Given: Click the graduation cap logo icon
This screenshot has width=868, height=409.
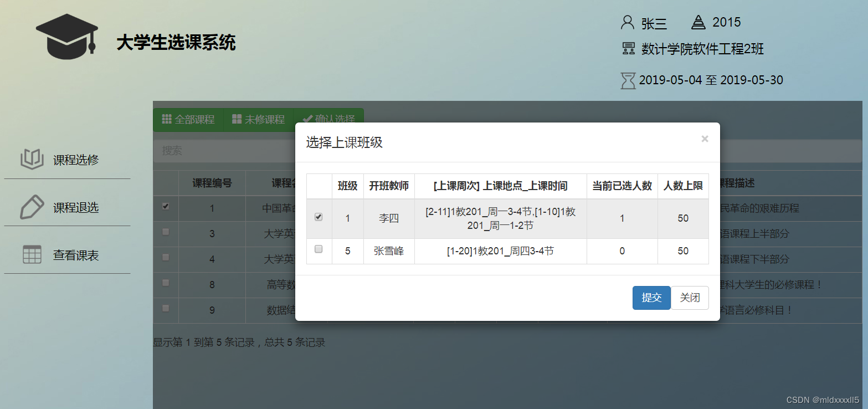Looking at the screenshot, I should (67, 37).
